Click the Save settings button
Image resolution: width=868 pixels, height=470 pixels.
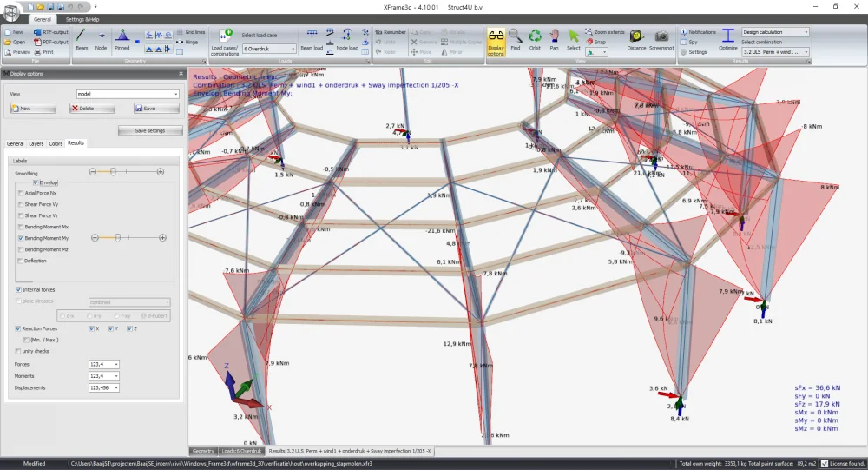tap(150, 130)
